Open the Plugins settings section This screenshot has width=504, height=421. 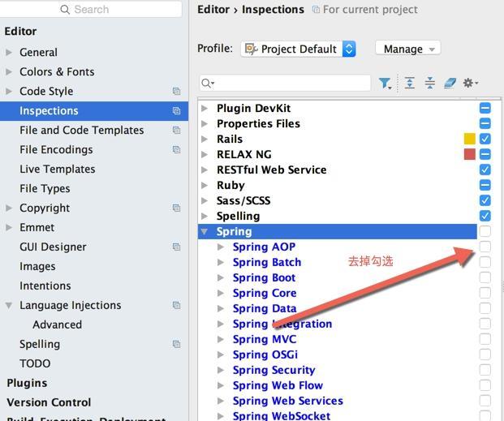[27, 383]
